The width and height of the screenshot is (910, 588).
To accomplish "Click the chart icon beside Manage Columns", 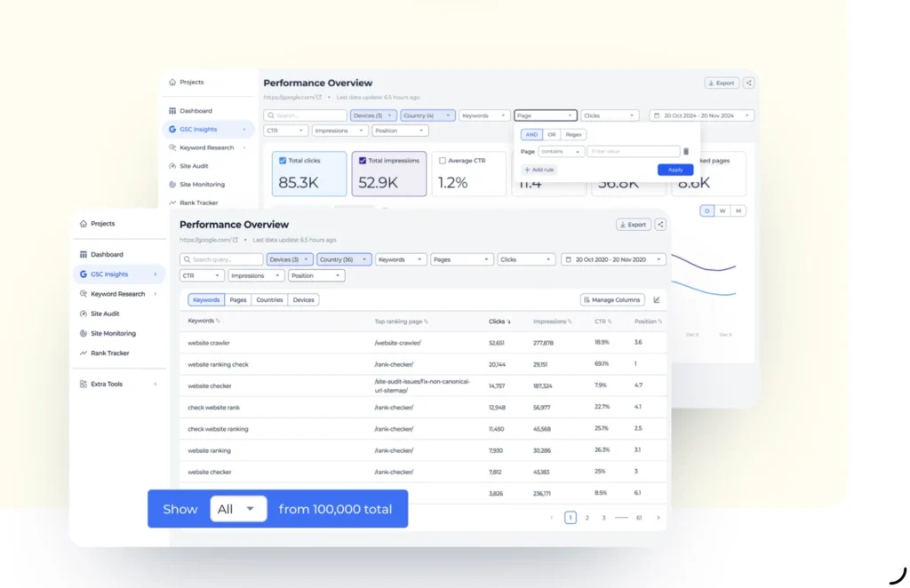I will coord(657,300).
